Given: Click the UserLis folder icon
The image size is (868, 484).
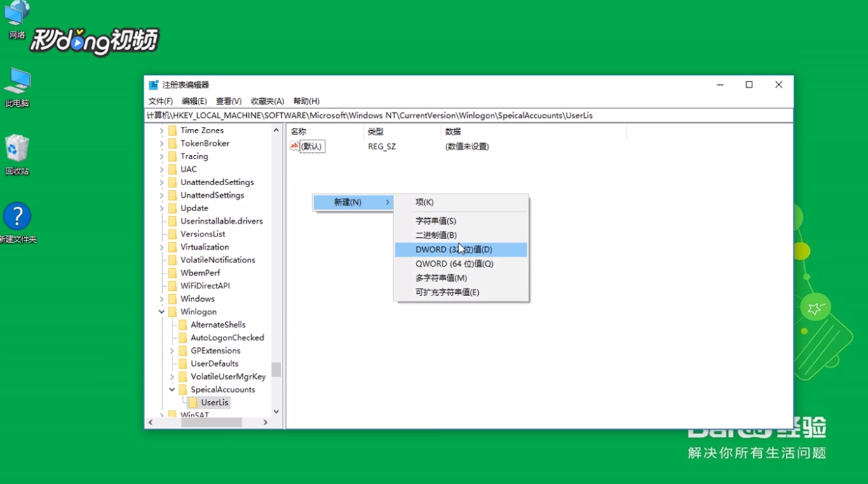Looking at the screenshot, I should pos(194,403).
